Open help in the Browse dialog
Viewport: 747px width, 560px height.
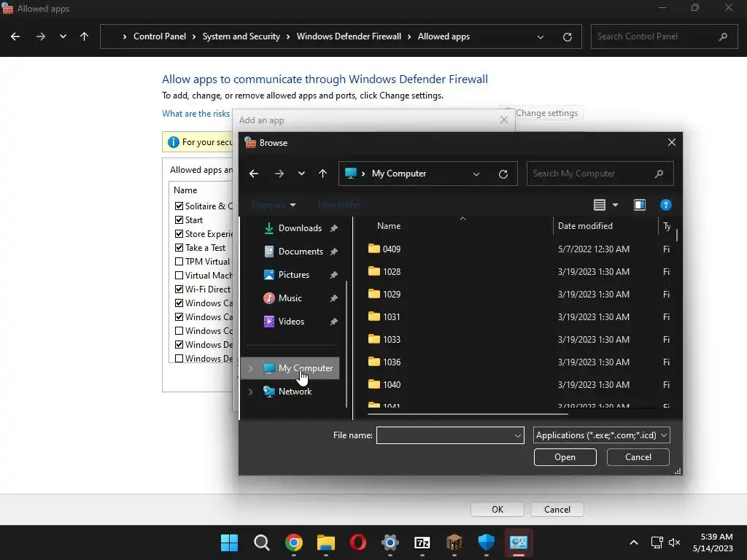click(x=665, y=205)
